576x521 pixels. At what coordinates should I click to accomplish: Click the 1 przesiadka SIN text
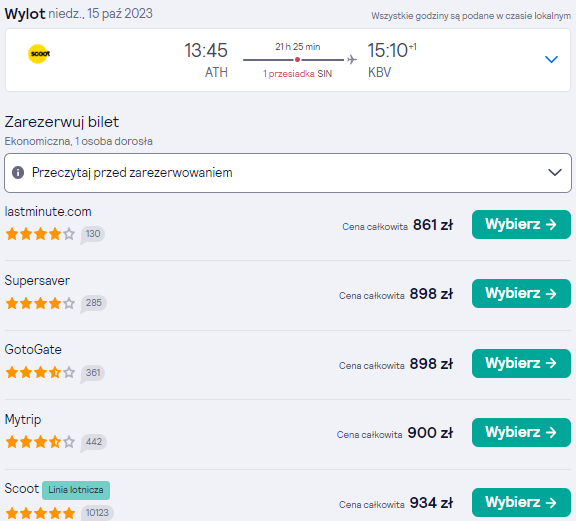coord(297,74)
